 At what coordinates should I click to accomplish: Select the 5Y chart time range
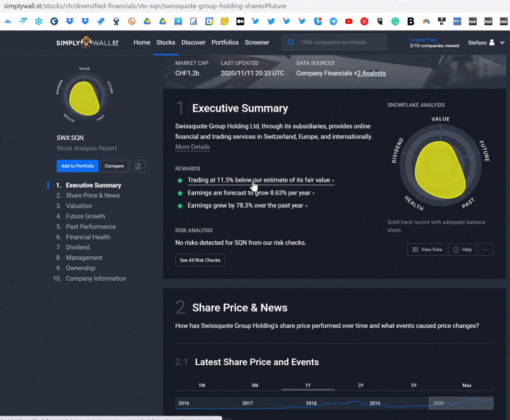point(414,386)
